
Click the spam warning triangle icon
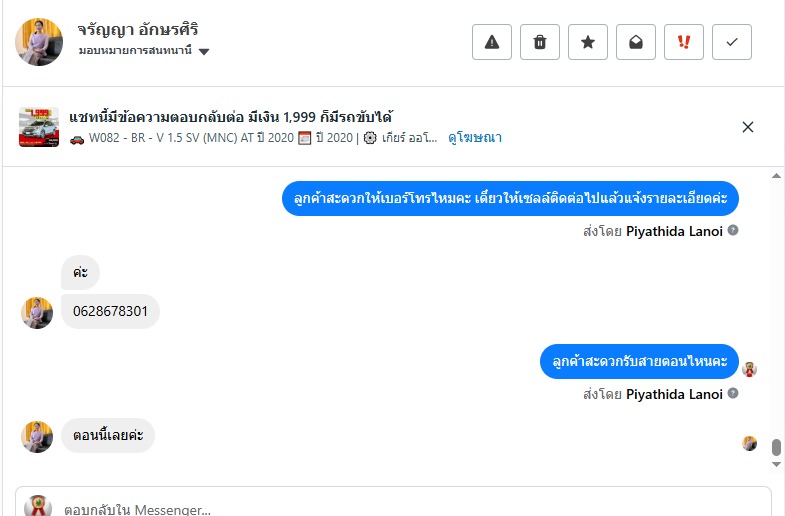[492, 42]
